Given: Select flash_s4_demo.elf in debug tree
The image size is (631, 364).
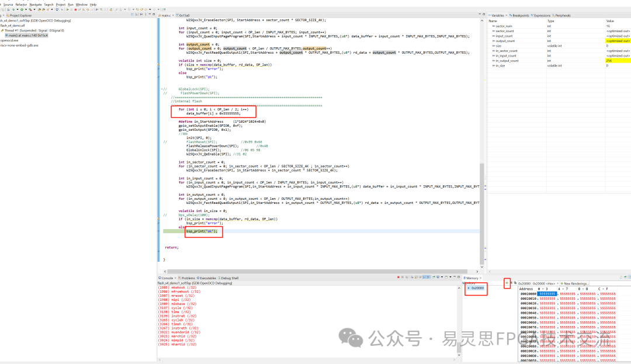Looking at the screenshot, I should click(x=12, y=25).
